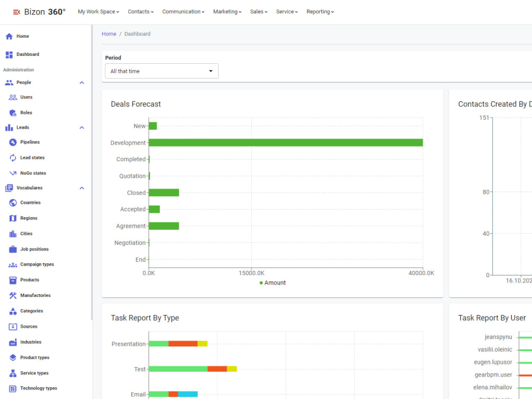
Task: Go to Lead states page
Action: (x=32, y=158)
